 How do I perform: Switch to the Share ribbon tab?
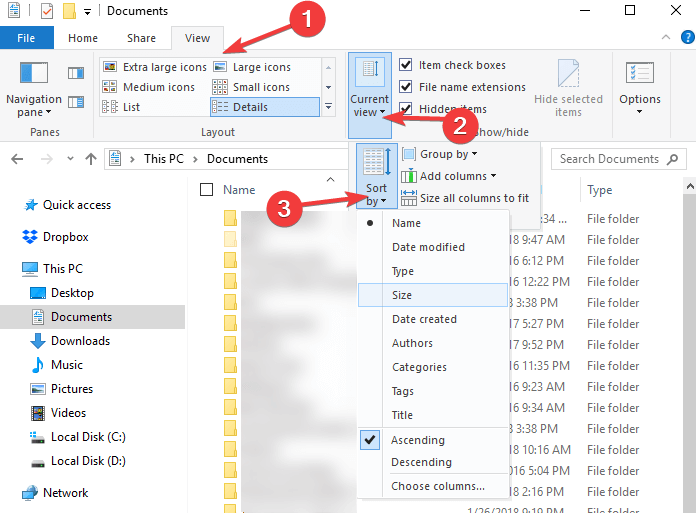141,38
